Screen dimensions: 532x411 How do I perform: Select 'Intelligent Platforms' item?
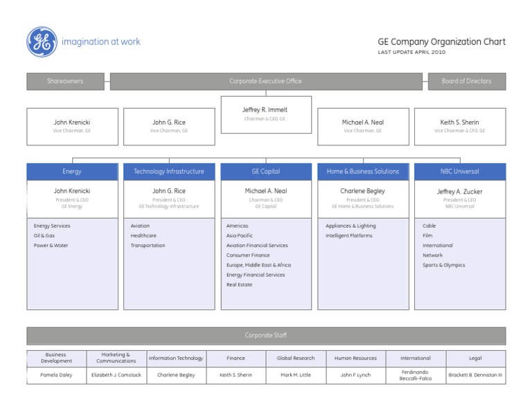pyautogui.click(x=349, y=236)
